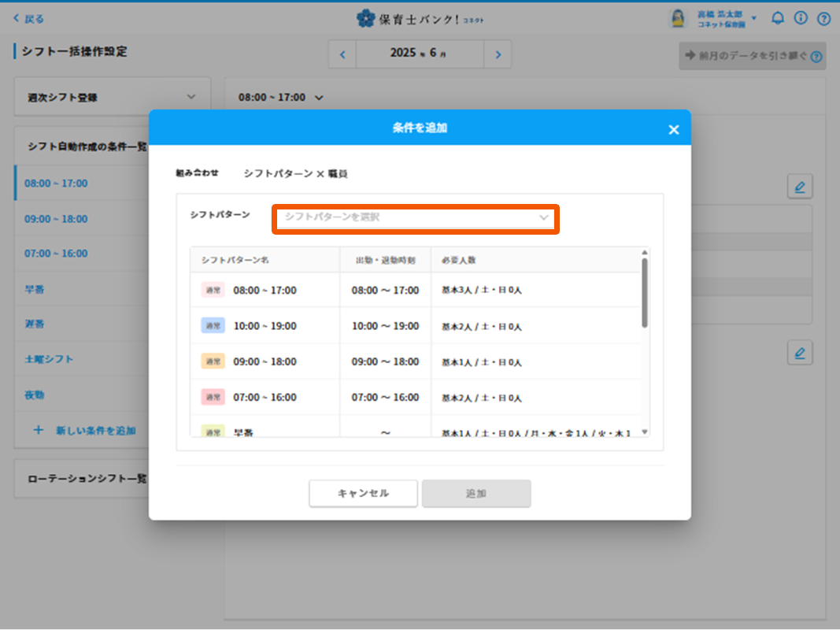Click the 保育士バンク! logo
The width and height of the screenshot is (840, 630).
[x=420, y=18]
